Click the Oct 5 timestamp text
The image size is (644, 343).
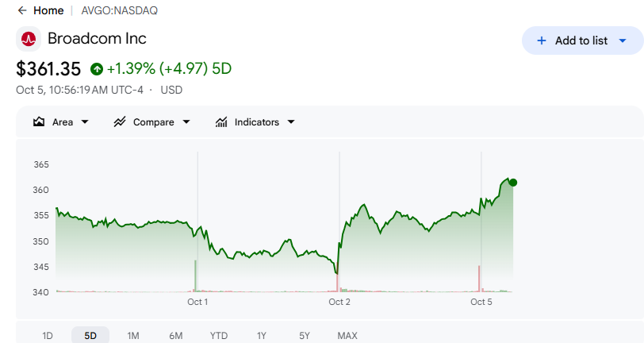[x=79, y=90]
